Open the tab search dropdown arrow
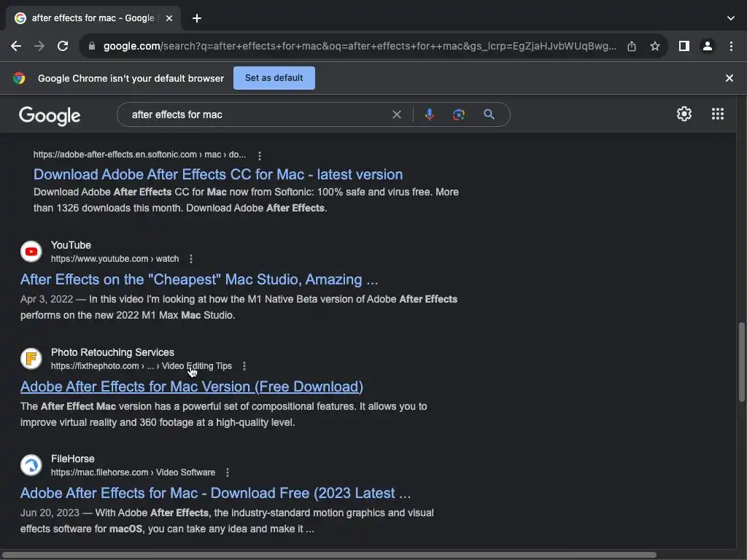 pyautogui.click(x=731, y=18)
